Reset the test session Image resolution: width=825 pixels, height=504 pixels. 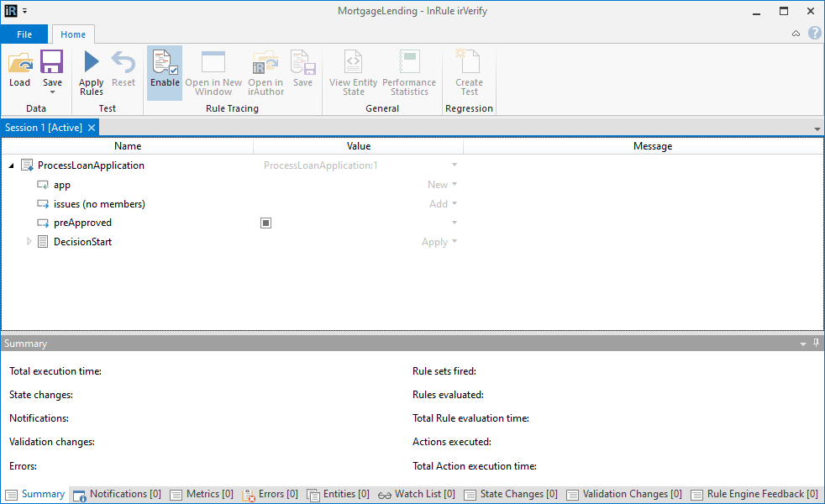coord(123,71)
